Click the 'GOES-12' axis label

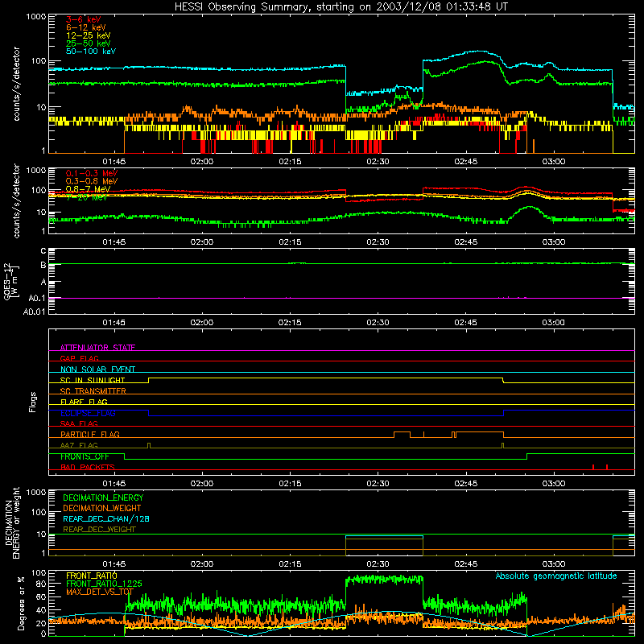7,281
